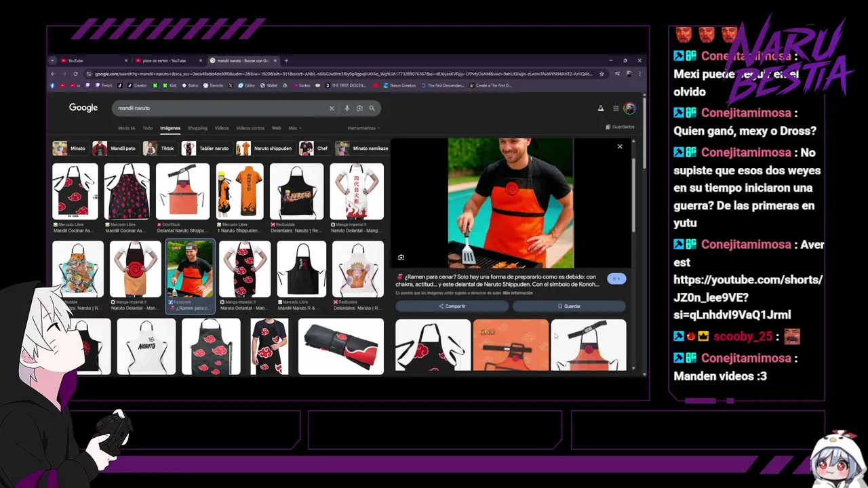The image size is (868, 488).
Task: Filter by the Tiktok chip
Action: (159, 148)
